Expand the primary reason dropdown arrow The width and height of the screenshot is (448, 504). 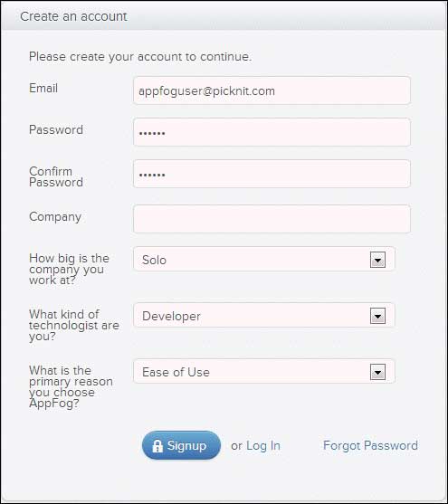coord(377,372)
